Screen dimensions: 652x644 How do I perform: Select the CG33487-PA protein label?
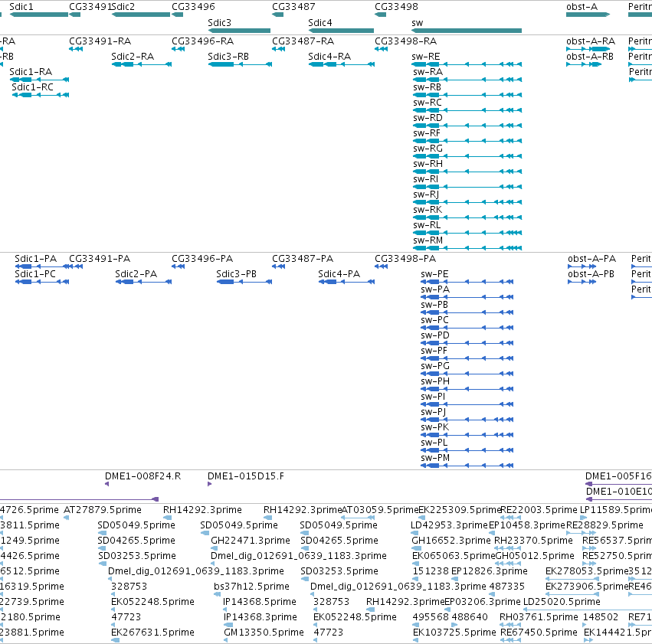[303, 259]
